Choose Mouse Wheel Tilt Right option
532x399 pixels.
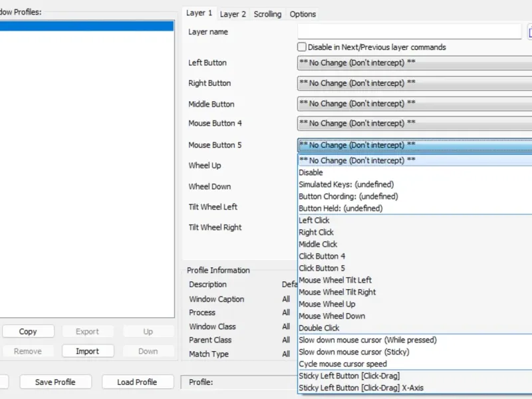click(415, 292)
